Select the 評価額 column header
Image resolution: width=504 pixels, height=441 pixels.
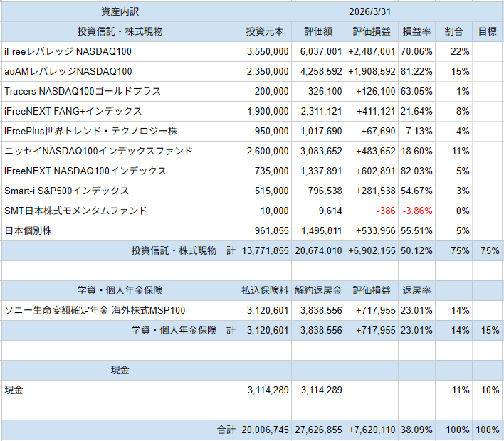click(318, 31)
